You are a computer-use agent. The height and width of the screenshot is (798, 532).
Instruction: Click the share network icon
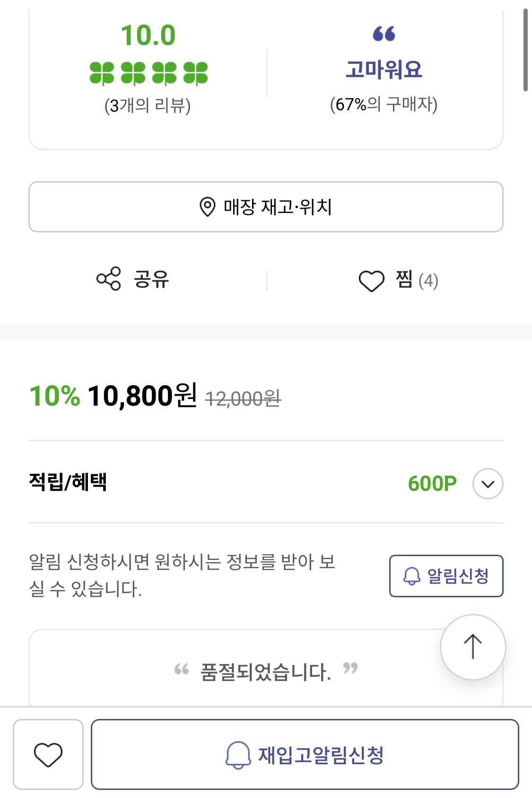[109, 279]
